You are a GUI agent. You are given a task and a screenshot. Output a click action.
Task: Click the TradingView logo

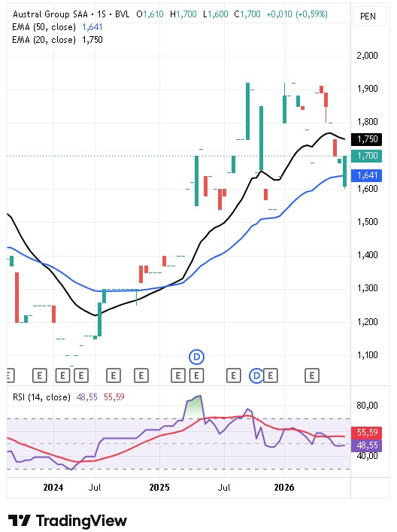[x=67, y=520]
